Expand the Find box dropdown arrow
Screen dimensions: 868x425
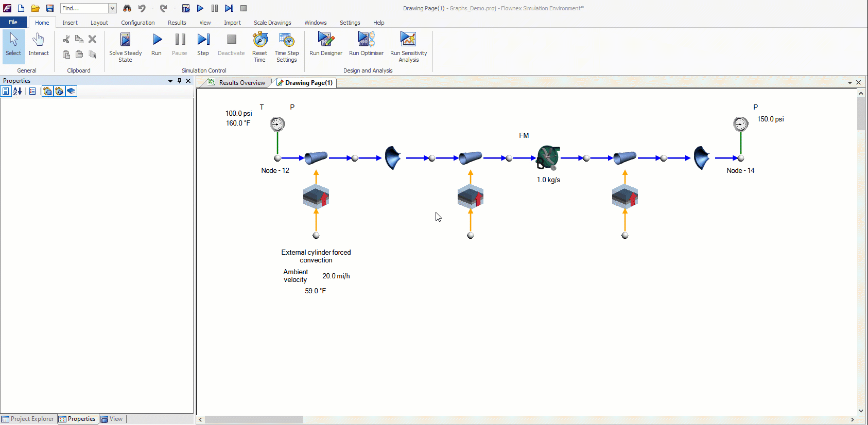tap(112, 8)
